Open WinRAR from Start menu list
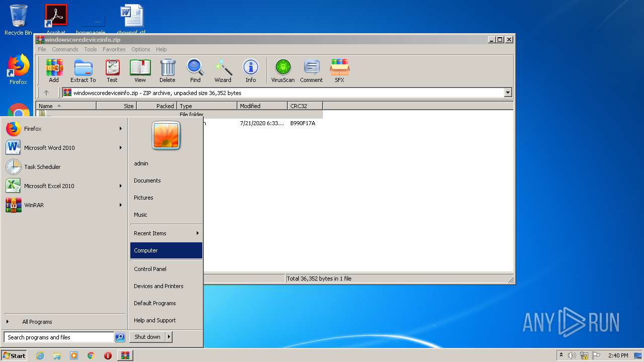 point(64,205)
